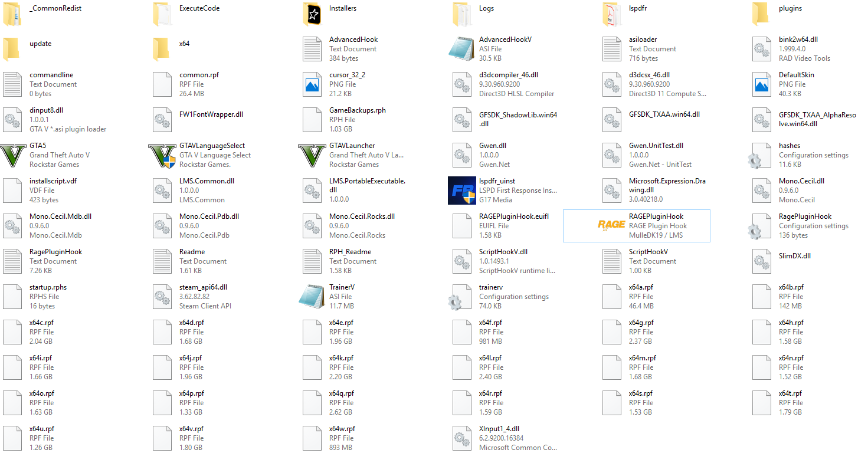868x463 pixels.
Task: Select the x64 folder icon
Action: pyautogui.click(x=162, y=49)
